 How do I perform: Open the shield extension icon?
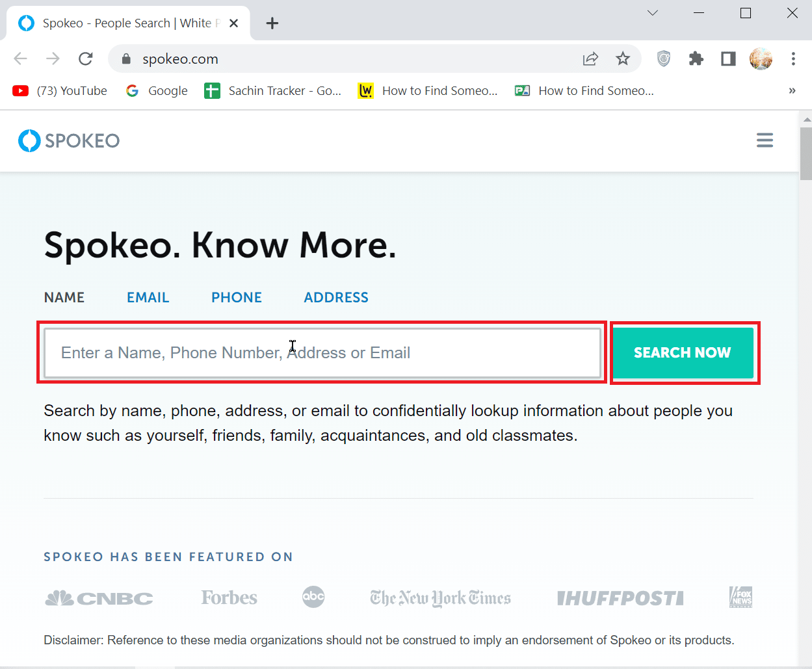pyautogui.click(x=663, y=59)
